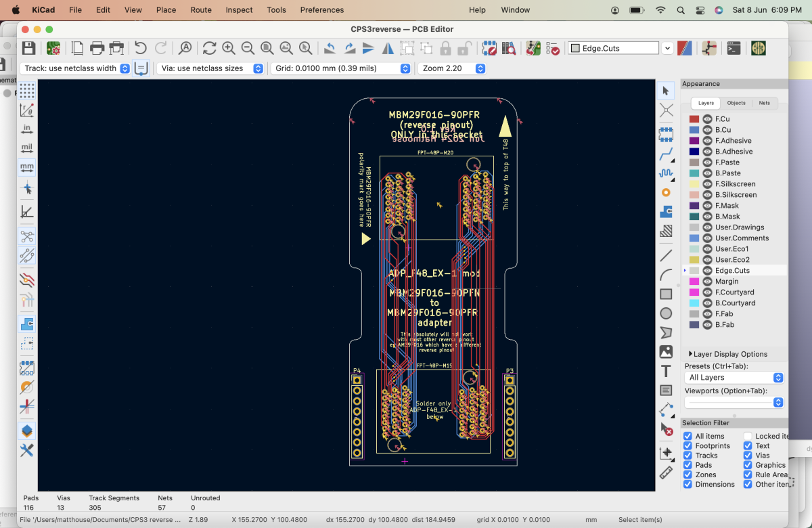Open the Place menu

tap(166, 10)
